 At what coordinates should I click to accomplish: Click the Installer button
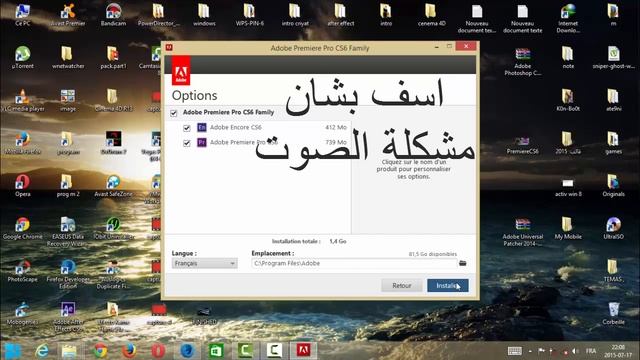pyautogui.click(x=448, y=286)
